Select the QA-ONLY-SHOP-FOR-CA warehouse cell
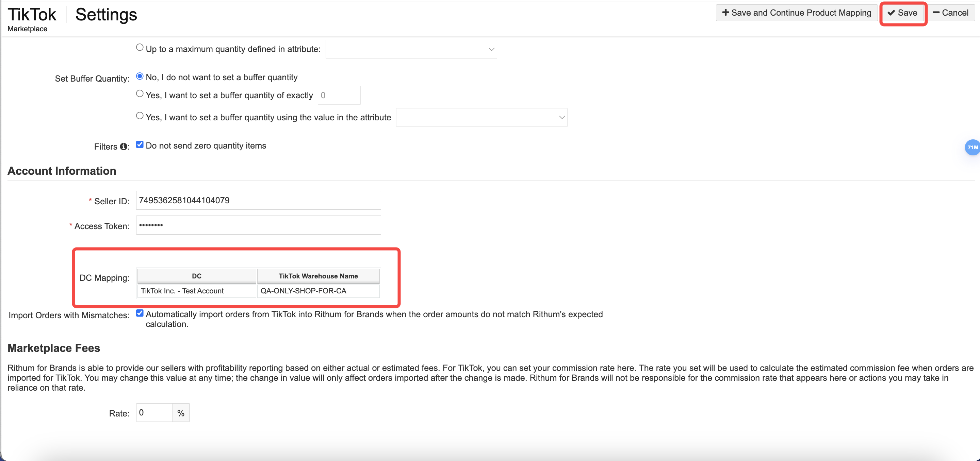Viewport: 980px width, 461px height. point(318,291)
